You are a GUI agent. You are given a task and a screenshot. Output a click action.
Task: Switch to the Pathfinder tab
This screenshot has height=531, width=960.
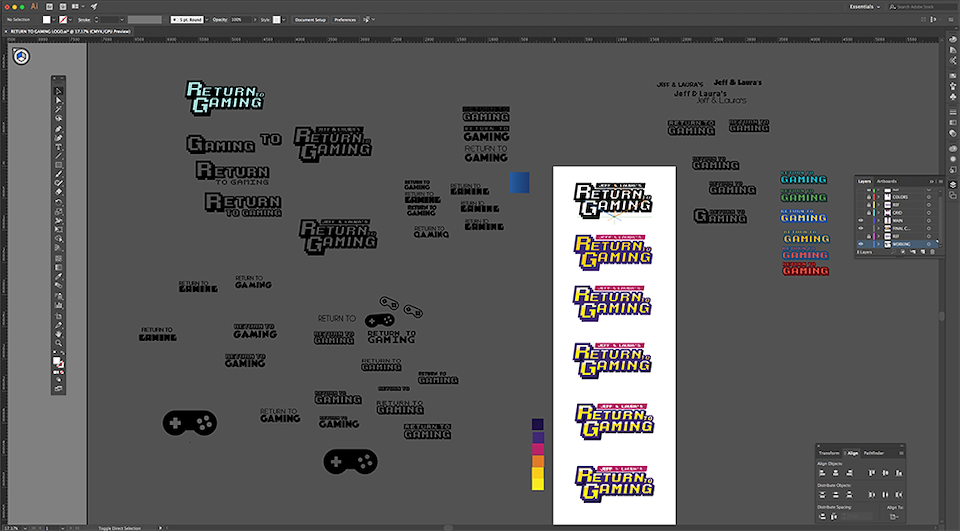pos(873,453)
